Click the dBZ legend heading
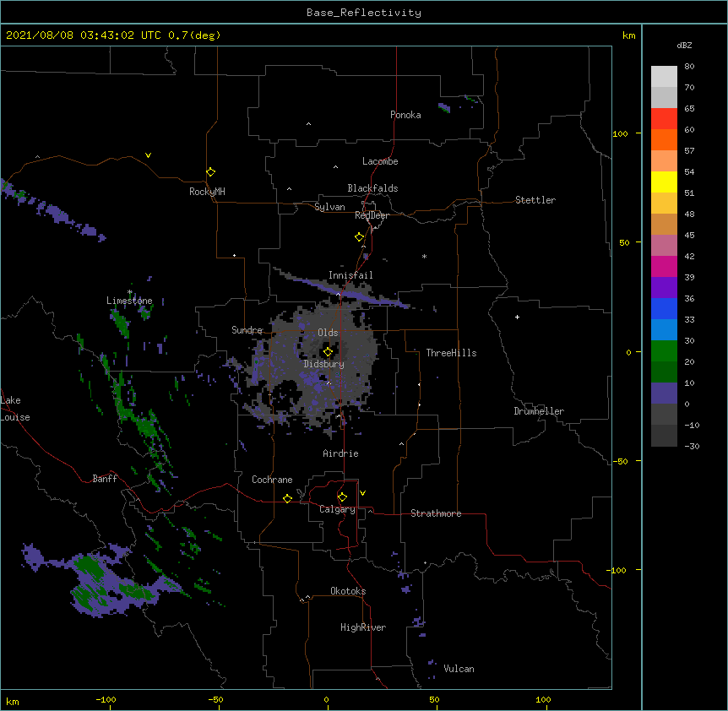 (684, 46)
